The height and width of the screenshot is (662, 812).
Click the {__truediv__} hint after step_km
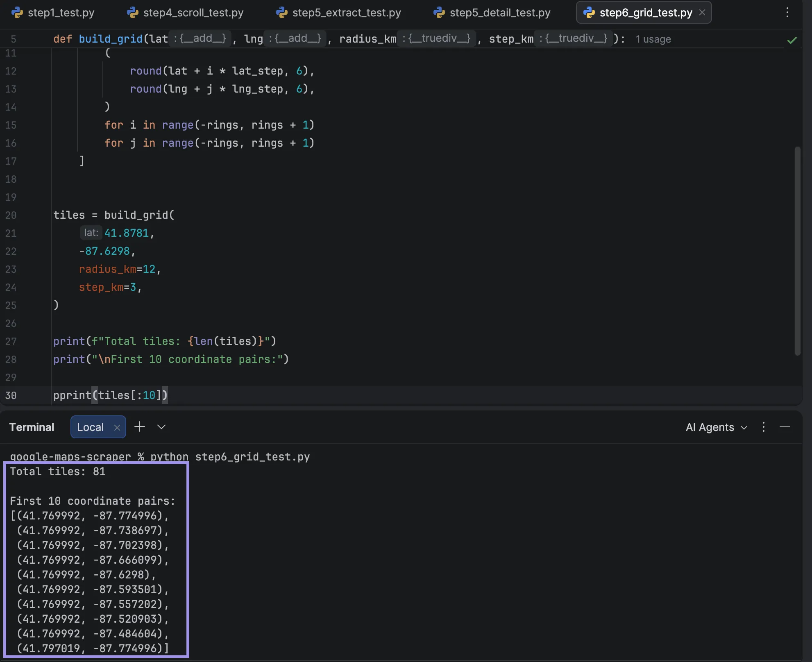pos(574,39)
